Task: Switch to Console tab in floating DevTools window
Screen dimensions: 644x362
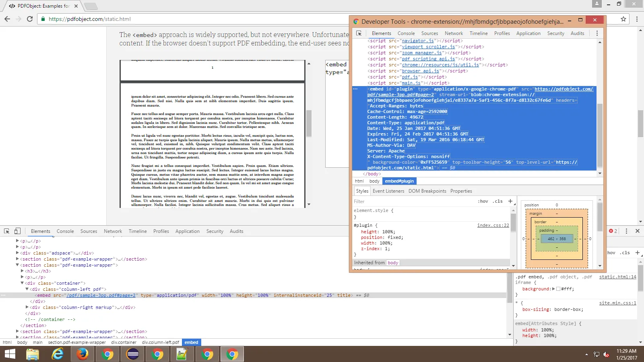Action: point(406,33)
